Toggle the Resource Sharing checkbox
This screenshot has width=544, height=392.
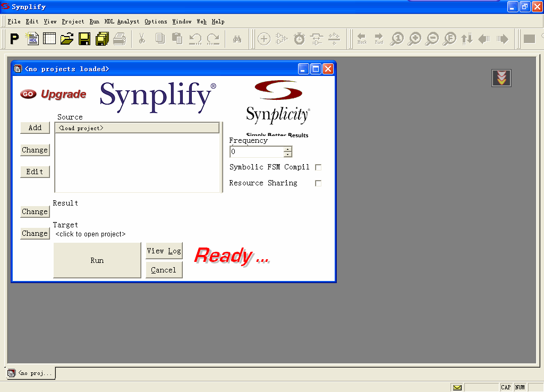[318, 183]
